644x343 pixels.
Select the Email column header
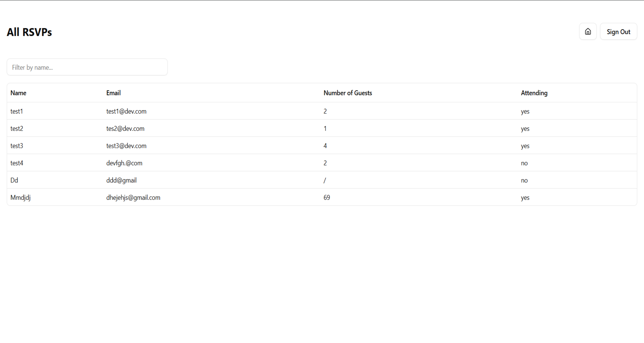point(113,93)
